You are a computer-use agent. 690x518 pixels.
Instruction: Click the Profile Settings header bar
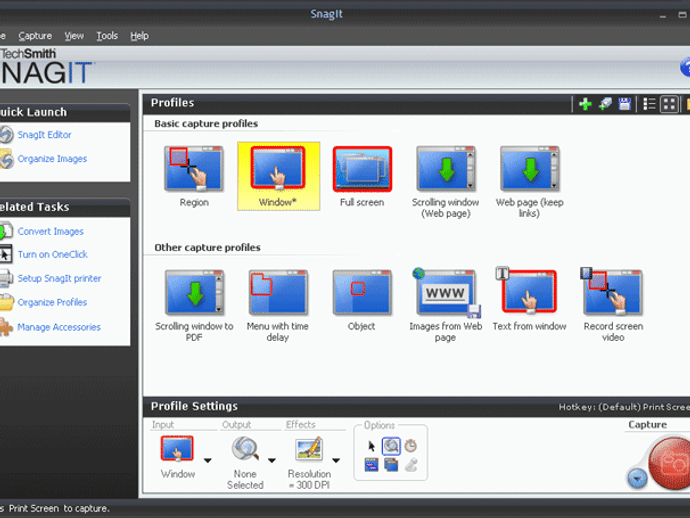tap(416, 406)
